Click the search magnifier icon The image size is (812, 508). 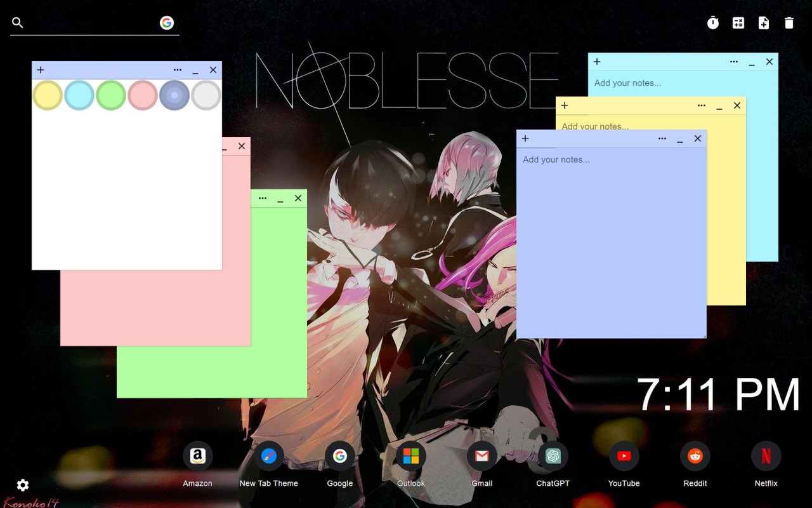pos(18,23)
